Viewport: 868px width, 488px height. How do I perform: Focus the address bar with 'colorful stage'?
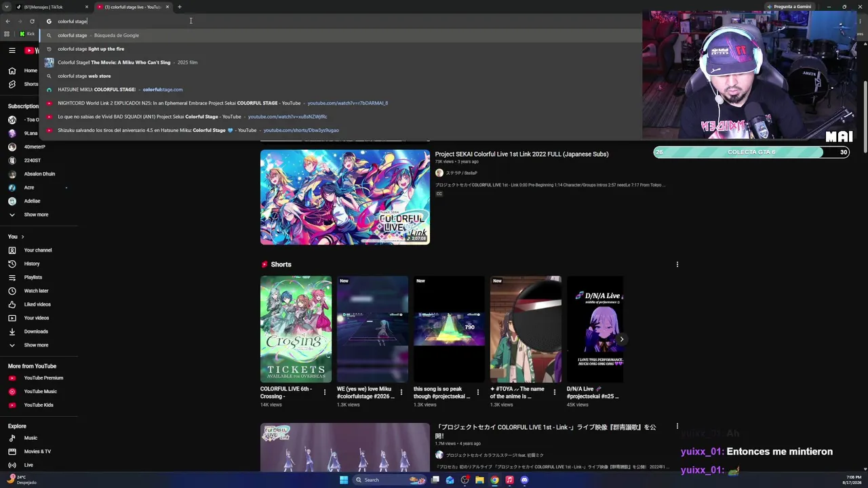(340, 21)
